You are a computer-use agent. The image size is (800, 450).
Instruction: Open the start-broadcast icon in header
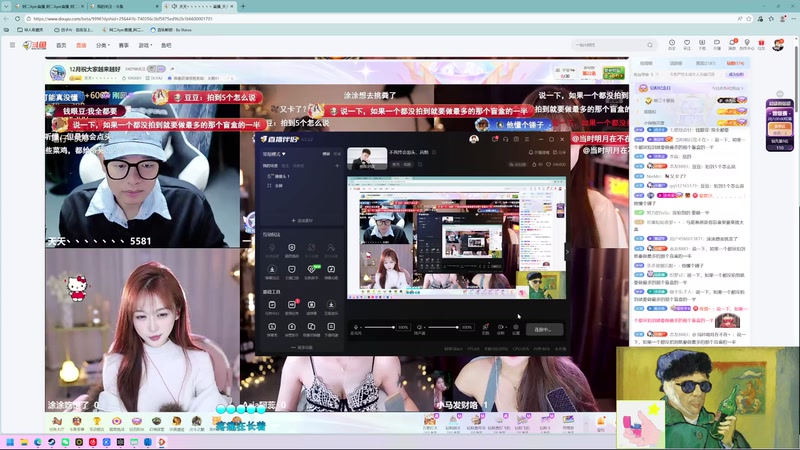(x=717, y=44)
